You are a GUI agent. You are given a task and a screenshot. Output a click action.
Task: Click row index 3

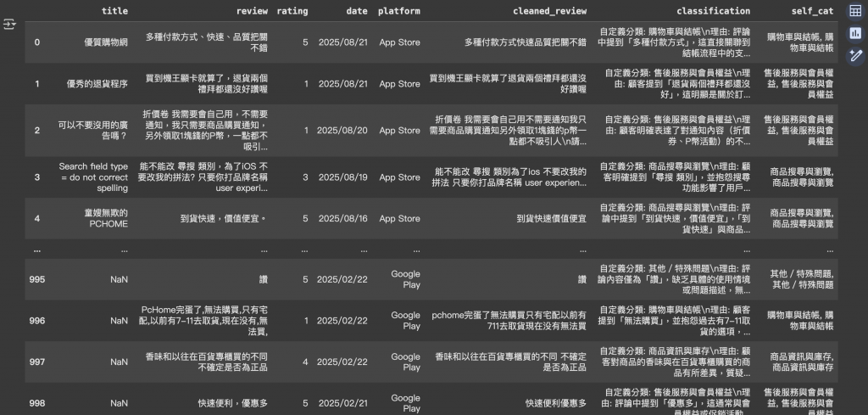pyautogui.click(x=37, y=177)
